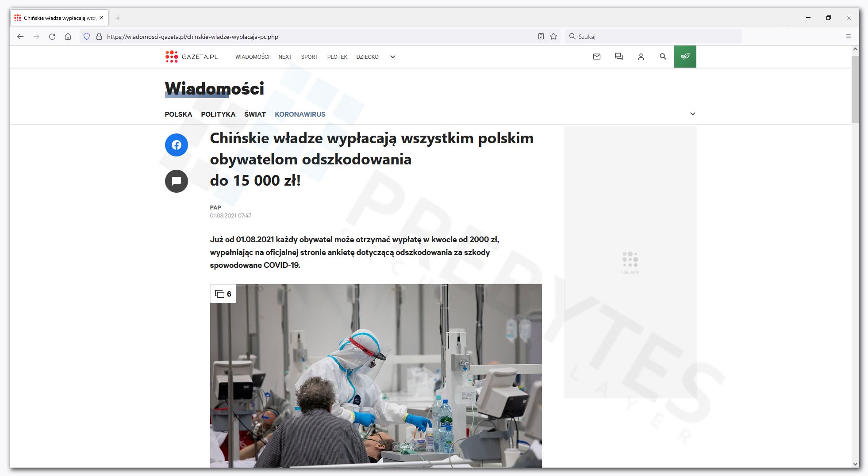Reload the page with the refresh icon

pyautogui.click(x=52, y=37)
